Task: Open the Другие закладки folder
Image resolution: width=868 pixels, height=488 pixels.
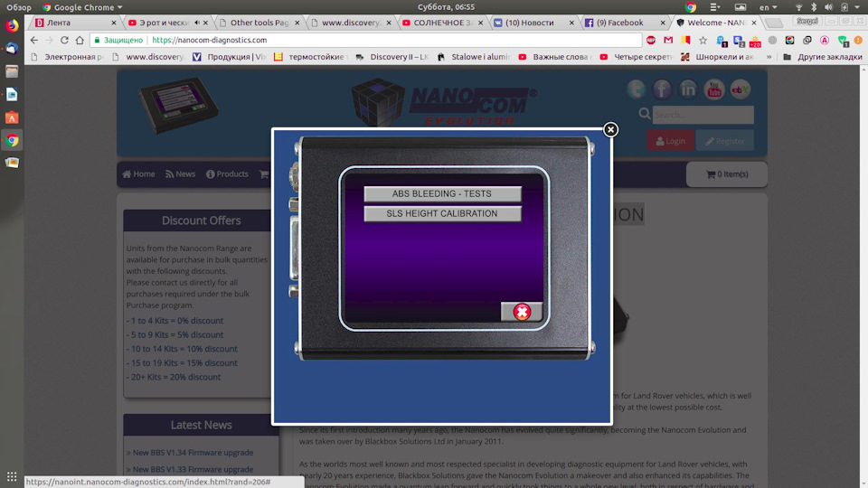Action: click(823, 57)
